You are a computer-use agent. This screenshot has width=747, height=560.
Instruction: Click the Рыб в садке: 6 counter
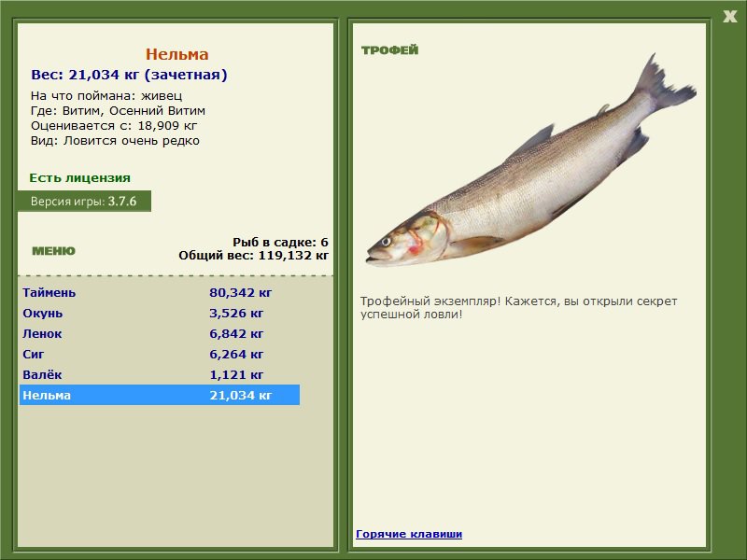pos(280,242)
